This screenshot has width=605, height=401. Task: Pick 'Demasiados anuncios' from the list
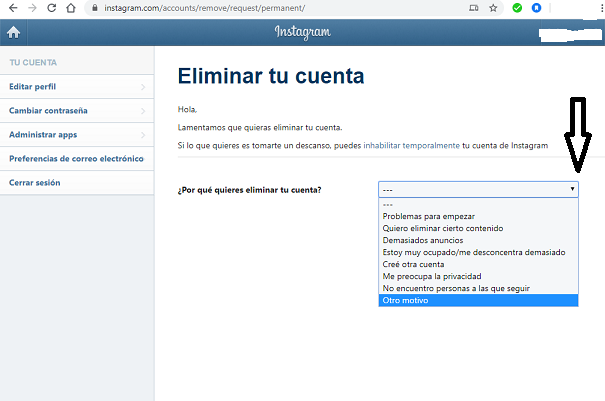(x=478, y=240)
